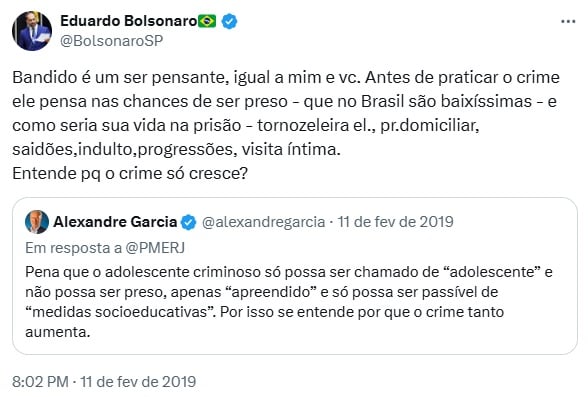Open the three-dot more options menu
This screenshot has width=588, height=397.
point(568,21)
